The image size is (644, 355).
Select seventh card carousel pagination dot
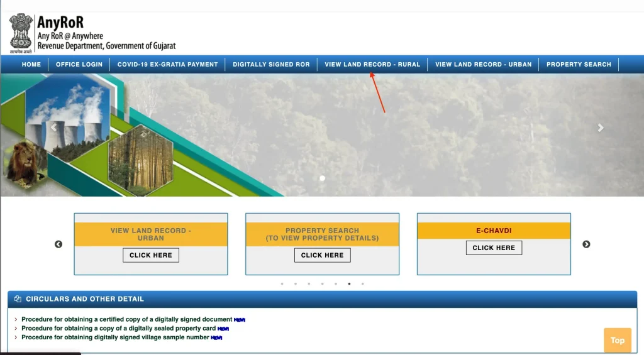pyautogui.click(x=363, y=283)
